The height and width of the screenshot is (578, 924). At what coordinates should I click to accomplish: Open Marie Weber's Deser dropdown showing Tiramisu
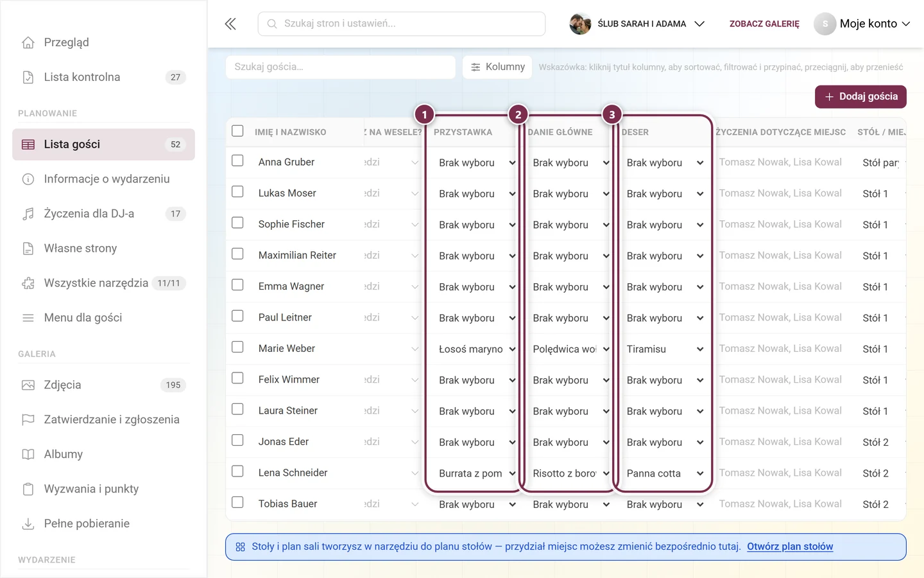pos(665,349)
